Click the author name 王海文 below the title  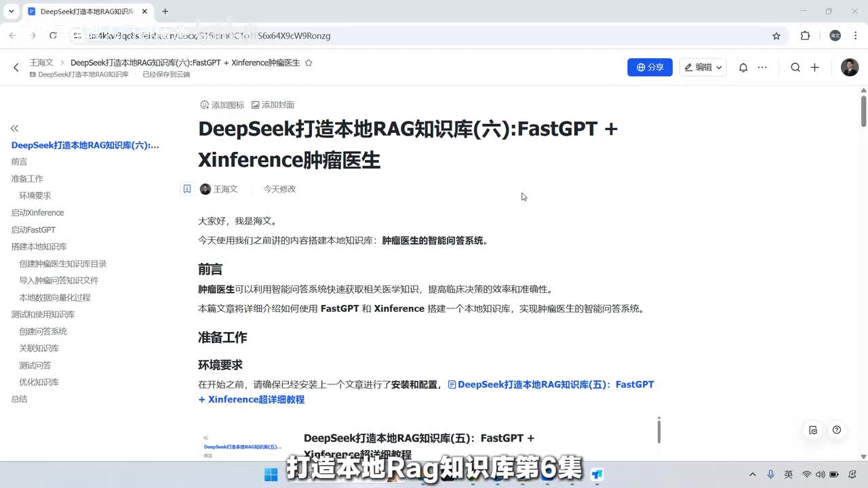[x=226, y=189]
